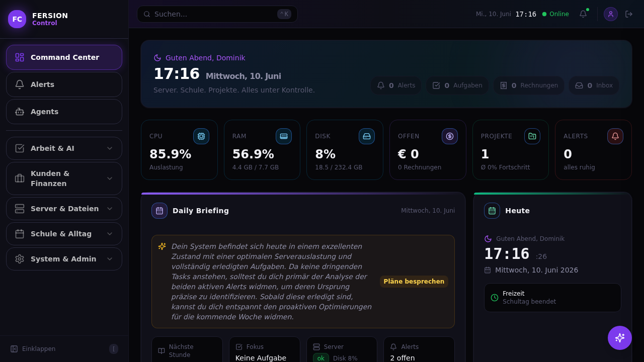Click the OFFEN dollar icon
644x362 pixels.
click(450, 136)
